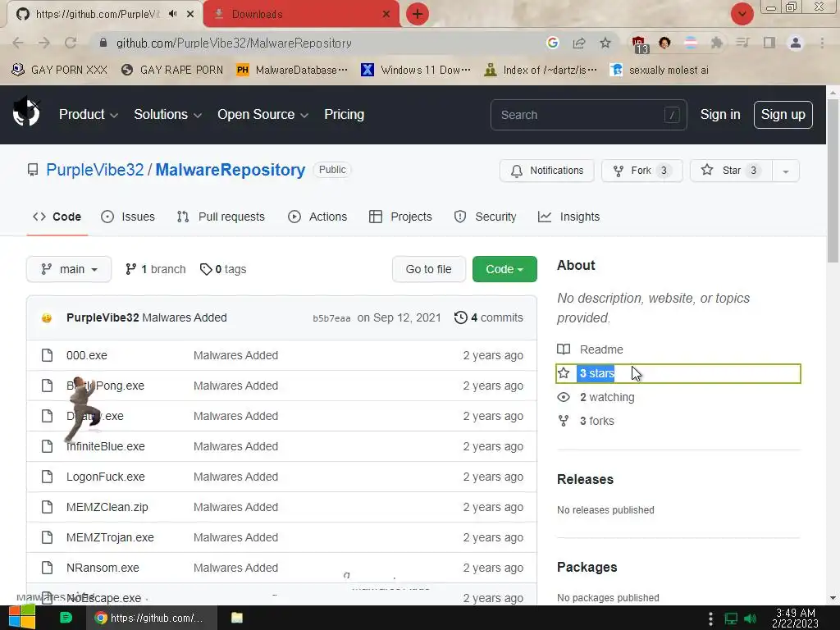Click the Go to file button
The height and width of the screenshot is (630, 840).
[428, 269]
